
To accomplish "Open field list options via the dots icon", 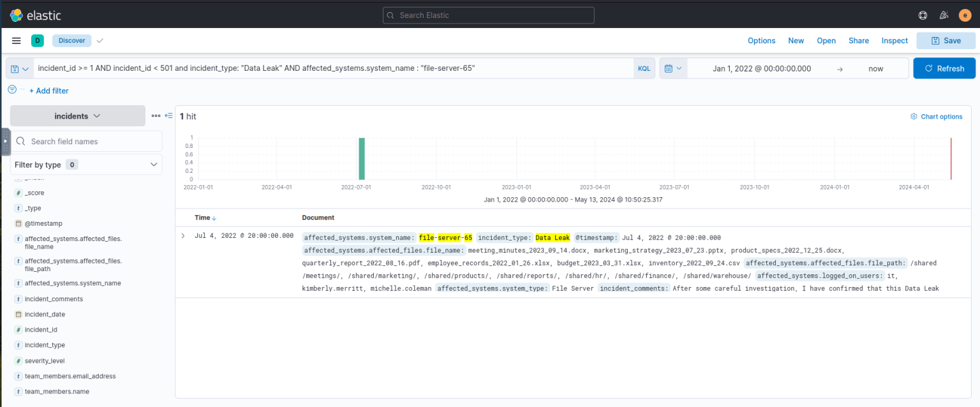I will [x=156, y=115].
